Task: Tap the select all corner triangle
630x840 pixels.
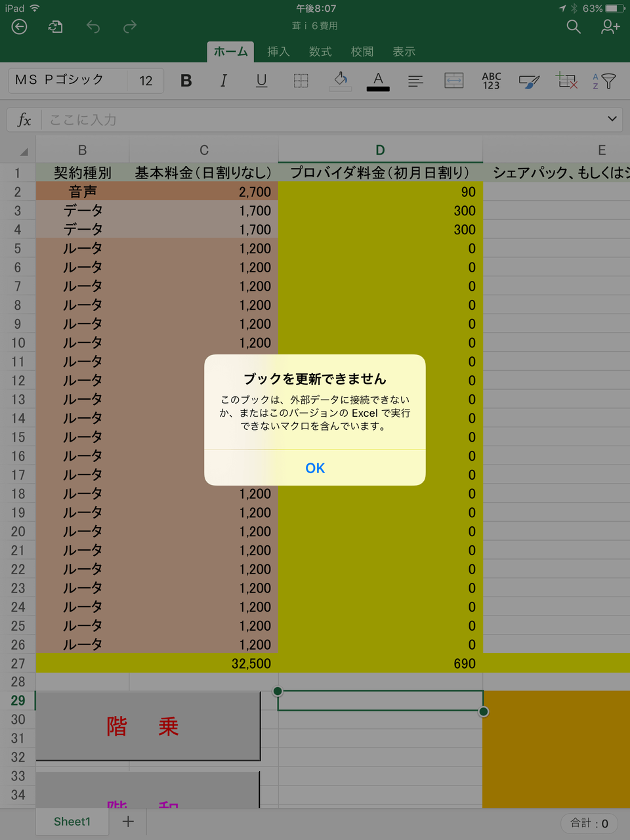Action: coord(24,152)
